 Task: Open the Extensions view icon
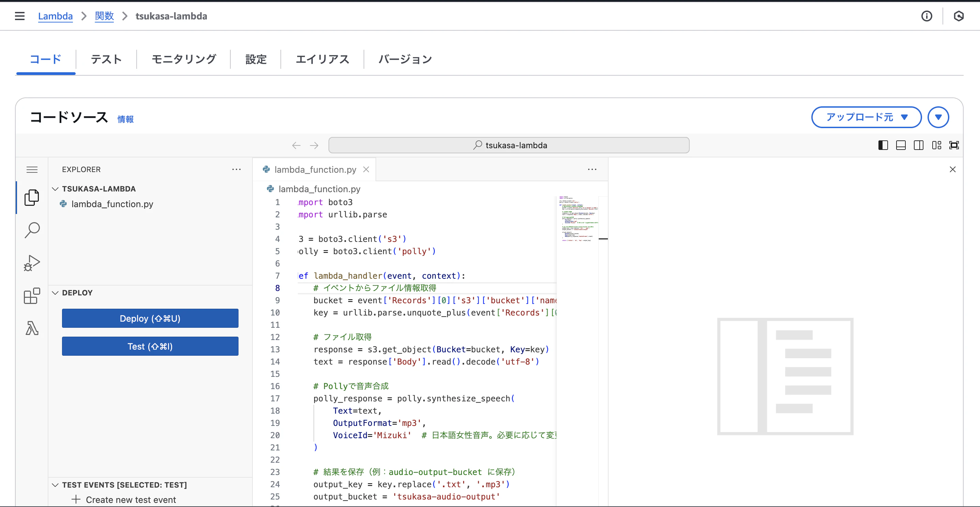coord(32,296)
